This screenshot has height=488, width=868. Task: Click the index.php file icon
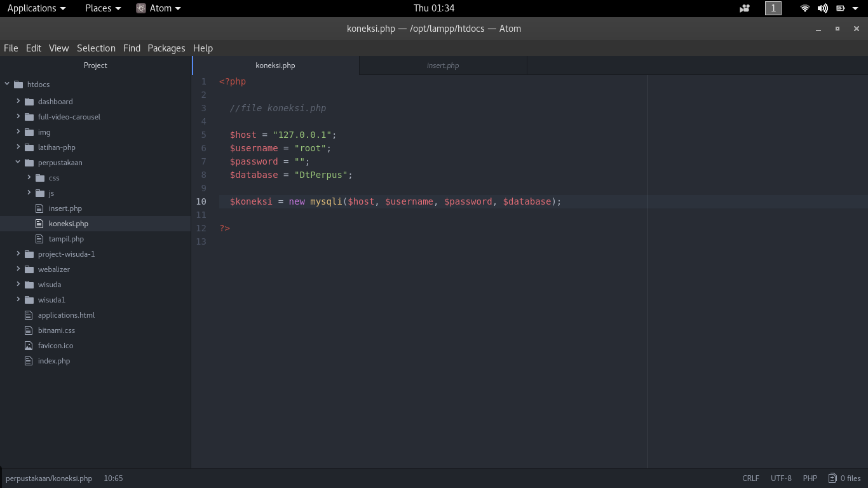pyautogui.click(x=28, y=361)
